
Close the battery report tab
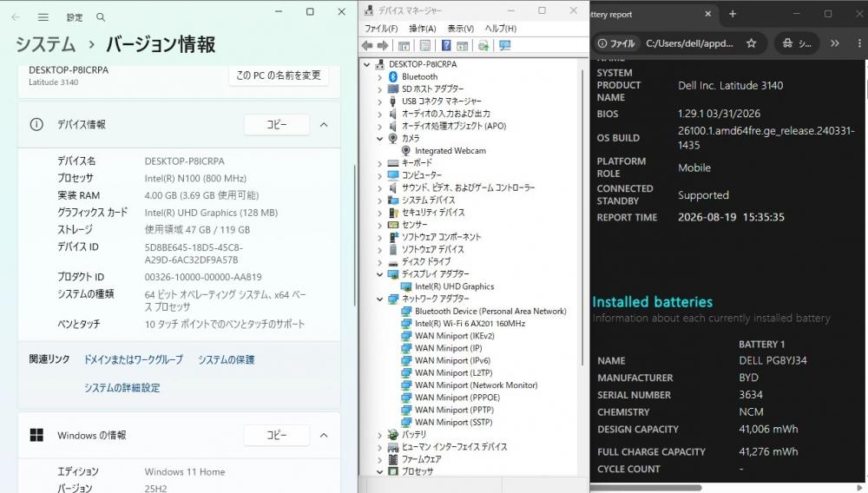pos(708,14)
